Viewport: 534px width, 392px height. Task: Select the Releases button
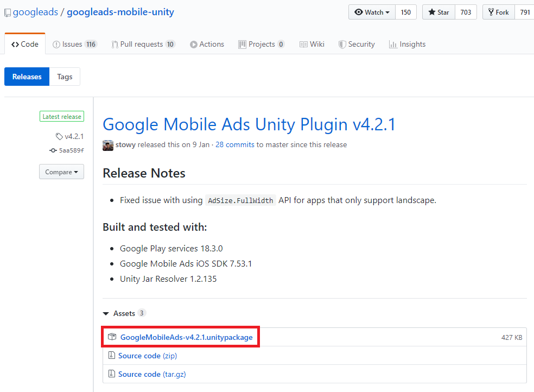click(x=27, y=77)
